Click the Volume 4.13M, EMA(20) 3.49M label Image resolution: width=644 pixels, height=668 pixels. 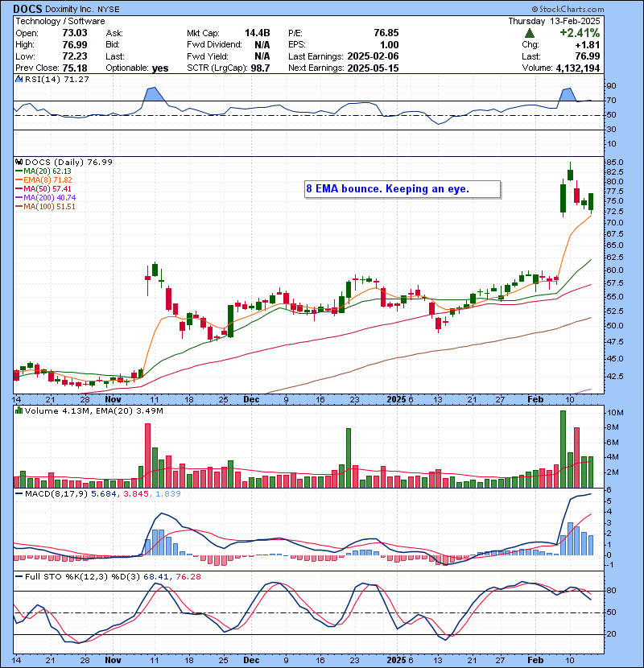[x=93, y=410]
